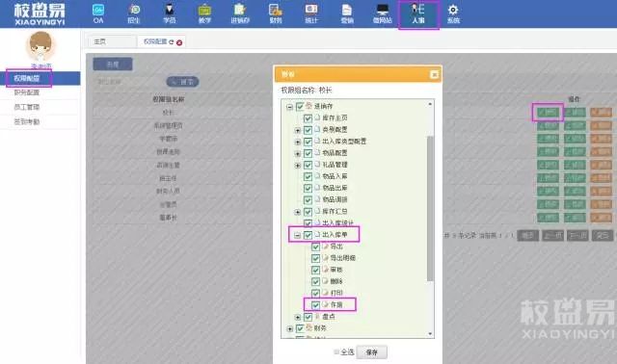
Task: Collapse the 出入库单 tree node
Action: 298,236
